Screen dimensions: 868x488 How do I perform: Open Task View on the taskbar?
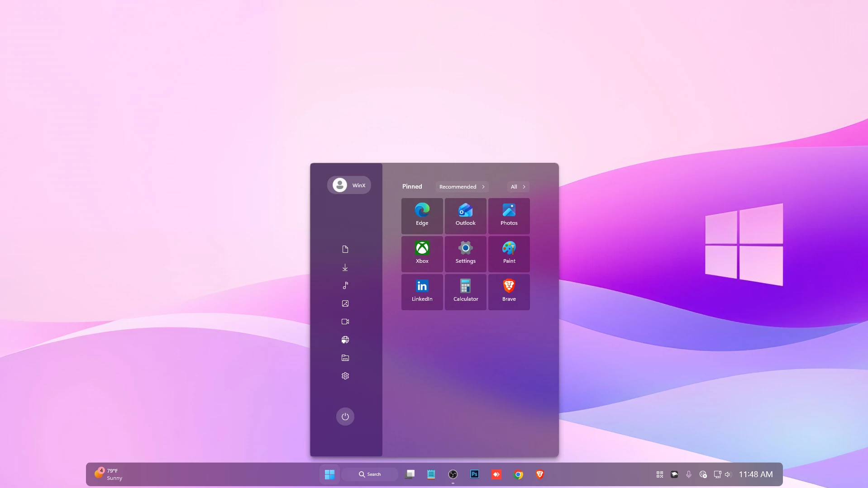click(x=410, y=474)
